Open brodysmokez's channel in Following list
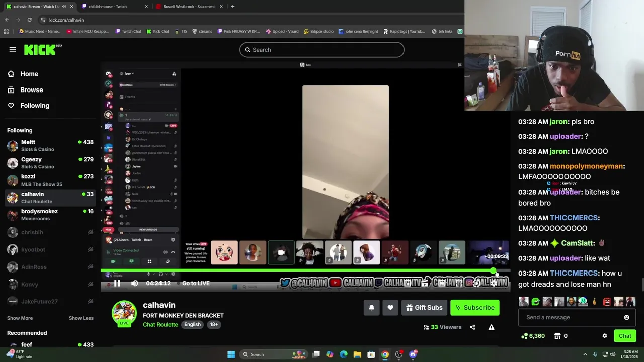This screenshot has width=644, height=362. pos(50,215)
